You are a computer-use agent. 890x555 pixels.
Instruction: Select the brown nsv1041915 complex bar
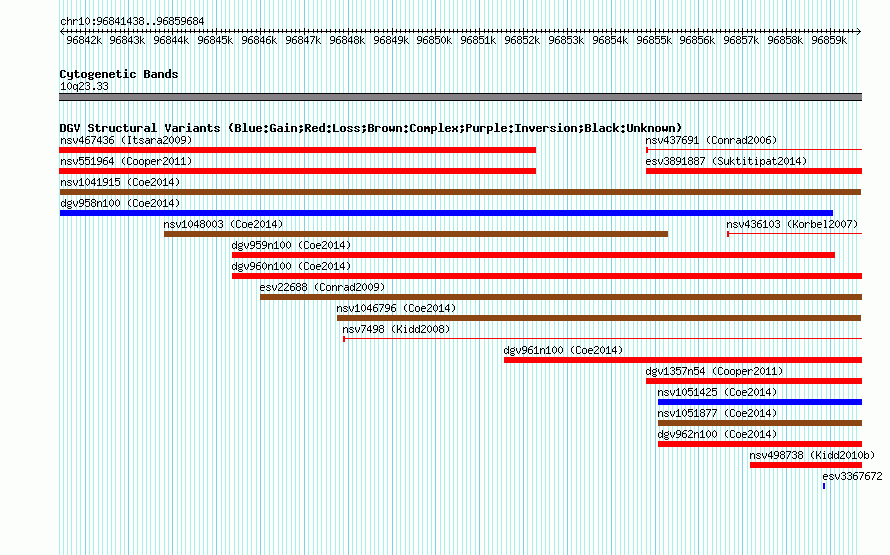460,192
